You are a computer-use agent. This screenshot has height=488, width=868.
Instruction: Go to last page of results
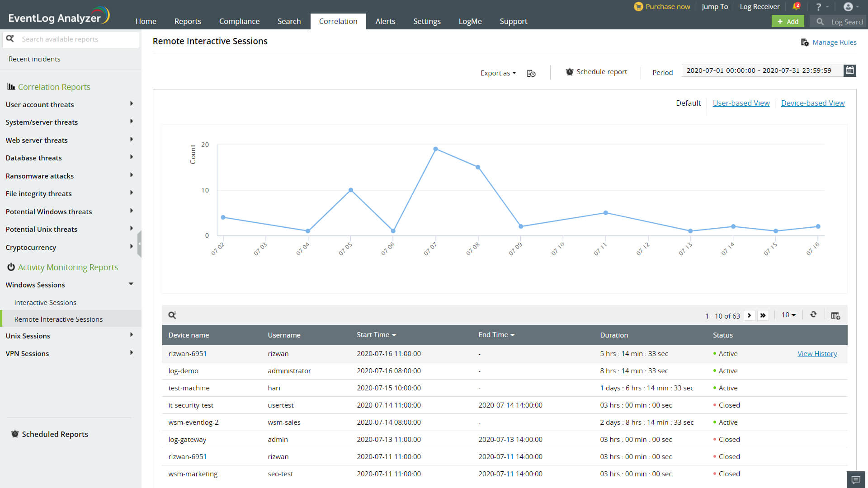763,315
